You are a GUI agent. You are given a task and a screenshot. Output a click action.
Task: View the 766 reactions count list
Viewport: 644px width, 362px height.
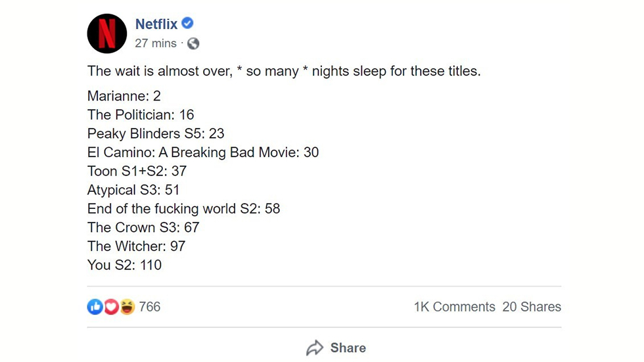coord(150,307)
